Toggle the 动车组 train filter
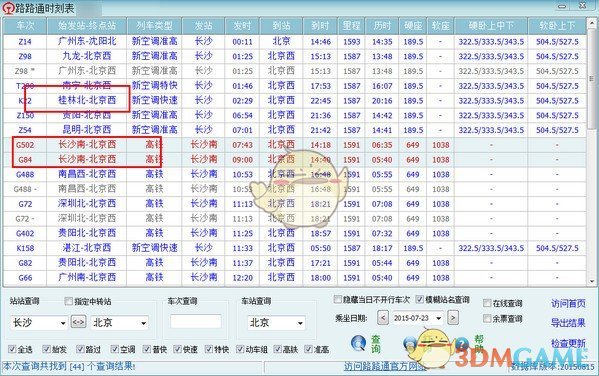Viewport: 599px width, 376px height. tap(240, 349)
